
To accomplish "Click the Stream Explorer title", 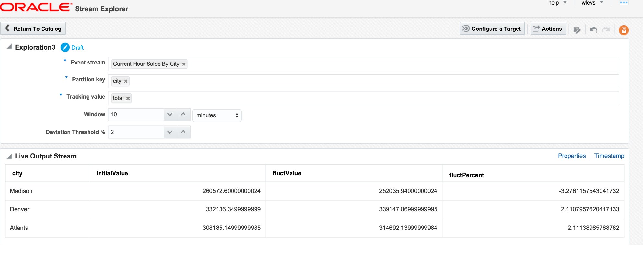I will (101, 9).
